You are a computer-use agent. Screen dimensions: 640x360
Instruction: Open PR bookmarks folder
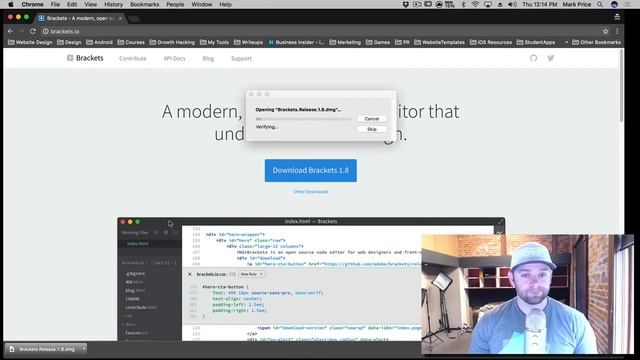point(402,42)
